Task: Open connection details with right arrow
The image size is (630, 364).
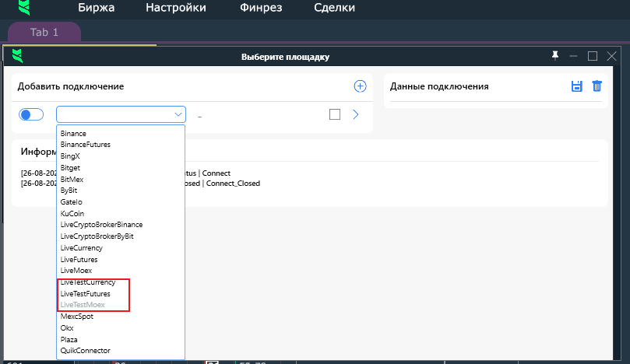Action: 356,115
